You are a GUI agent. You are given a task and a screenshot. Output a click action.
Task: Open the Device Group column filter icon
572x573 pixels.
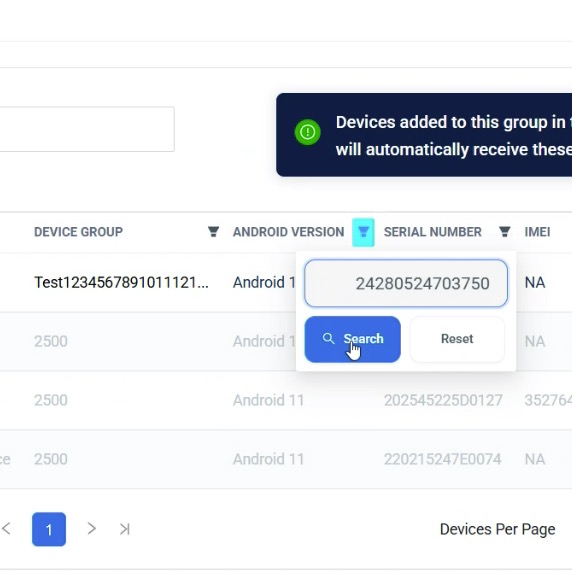coord(213,232)
